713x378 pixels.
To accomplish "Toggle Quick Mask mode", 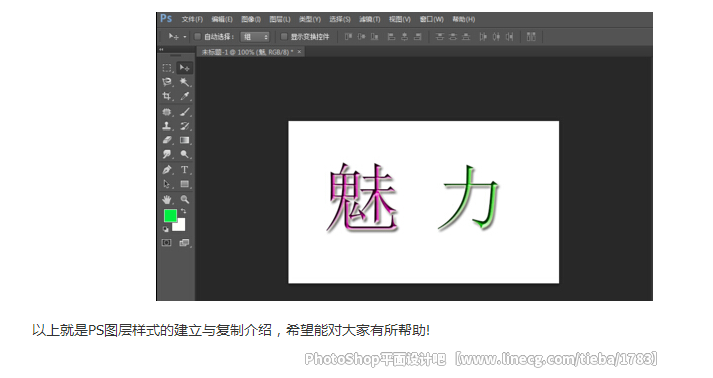I will 167,243.
